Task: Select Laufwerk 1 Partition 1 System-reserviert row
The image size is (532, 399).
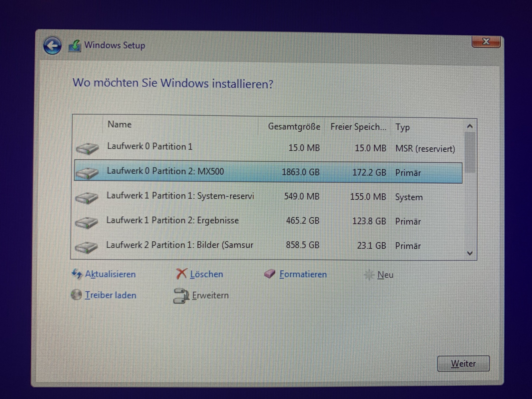Action: pos(180,196)
